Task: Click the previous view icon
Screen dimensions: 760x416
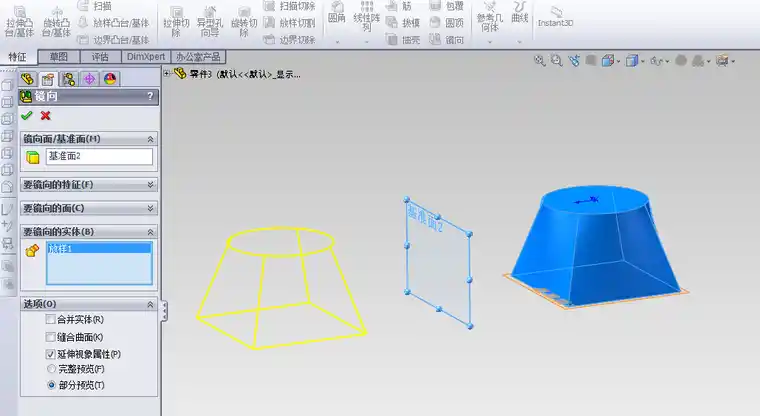Action: click(x=574, y=61)
